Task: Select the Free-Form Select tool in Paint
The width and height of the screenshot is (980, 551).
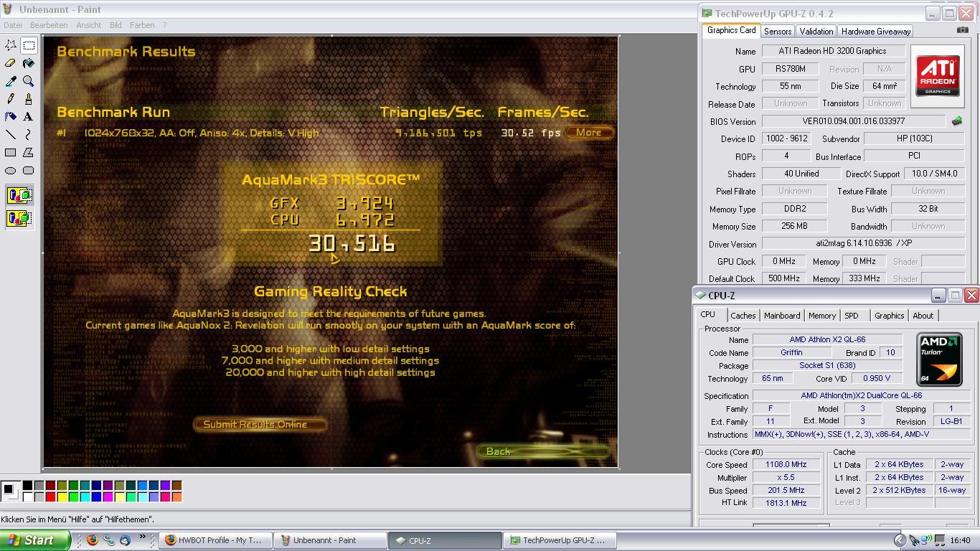Action: tap(11, 45)
